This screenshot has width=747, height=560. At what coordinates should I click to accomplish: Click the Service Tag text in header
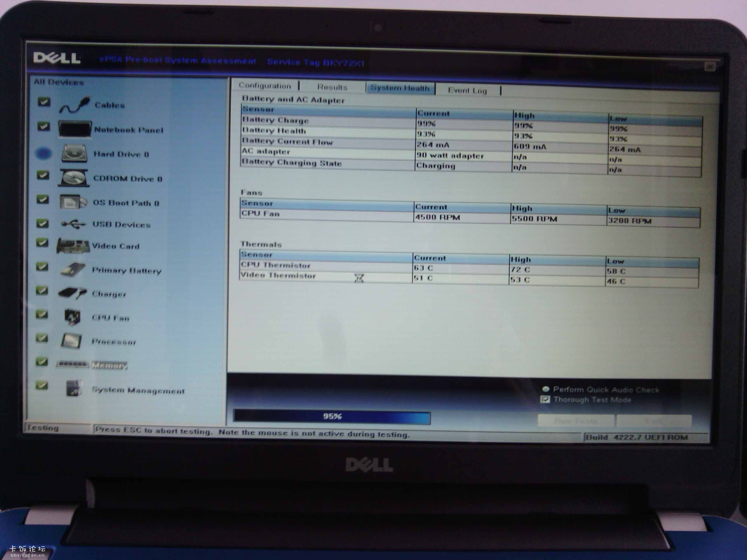[x=315, y=62]
